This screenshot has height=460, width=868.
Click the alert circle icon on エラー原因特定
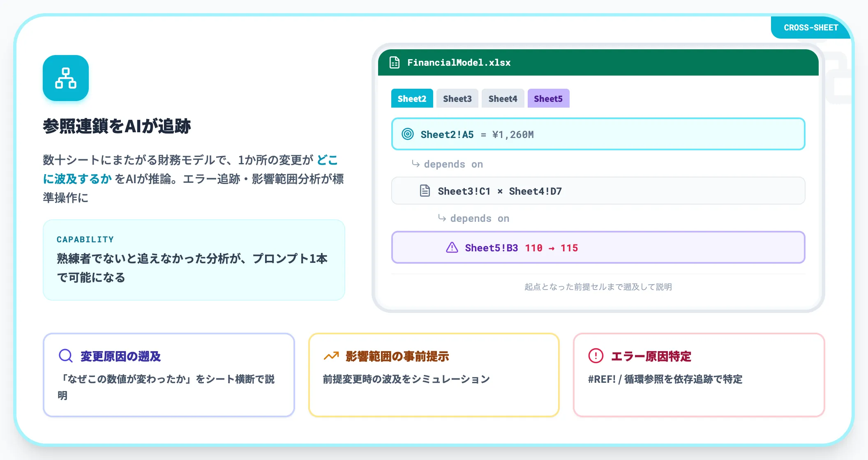click(596, 356)
